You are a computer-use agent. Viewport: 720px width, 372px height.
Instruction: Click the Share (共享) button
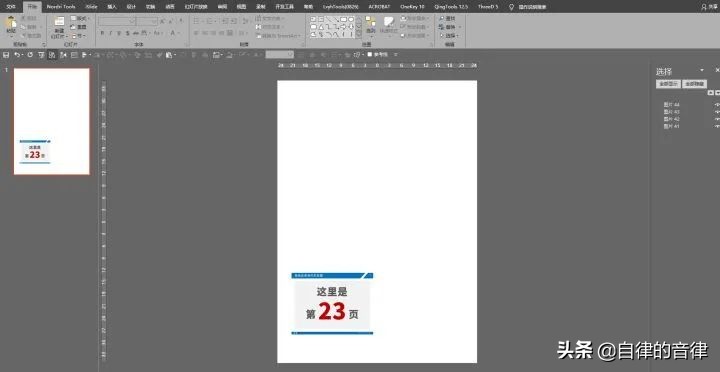click(x=710, y=7)
